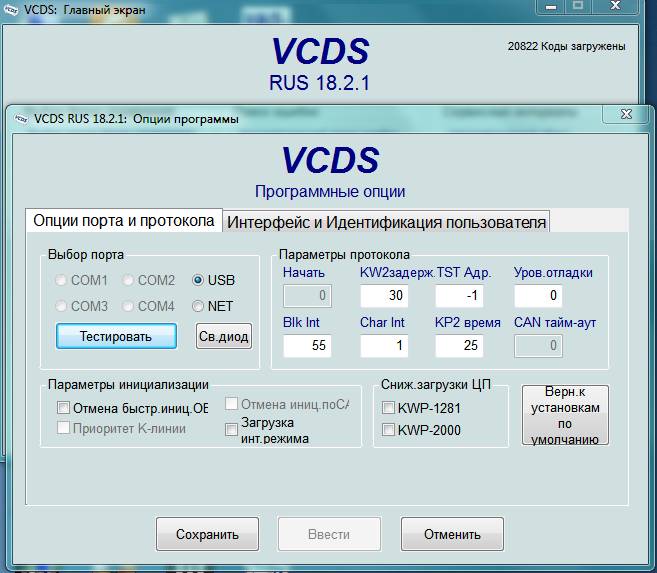The width and height of the screenshot is (657, 573).
Task: Focus the KW2 задерж. input field
Action: click(385, 296)
